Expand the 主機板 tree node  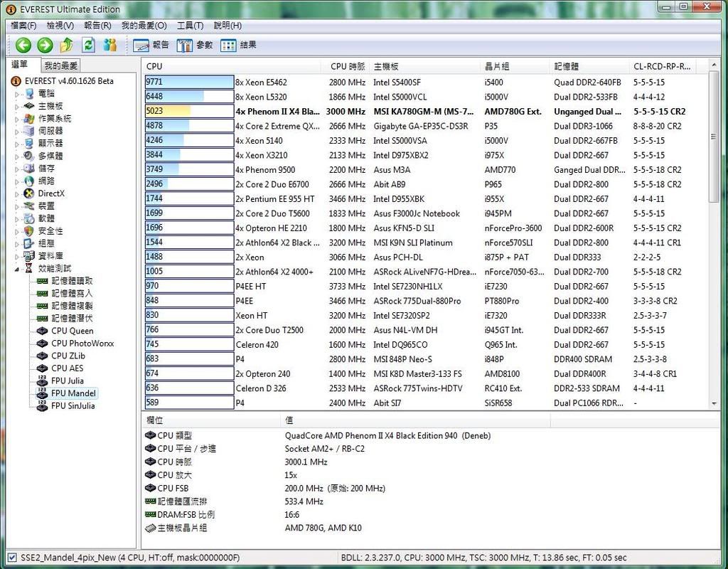17,107
